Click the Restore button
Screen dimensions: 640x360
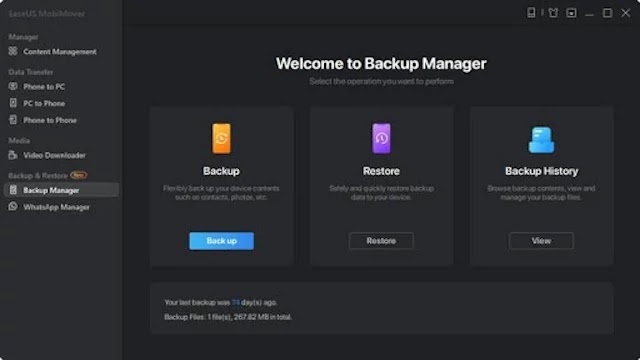pos(381,241)
